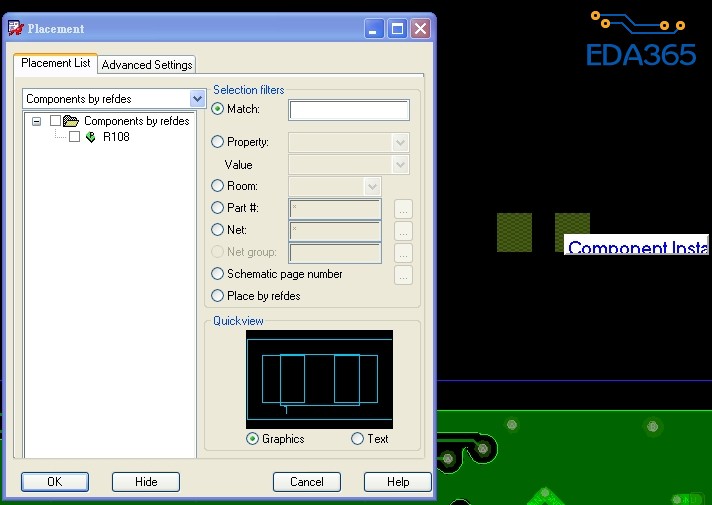Viewport: 712px width, 505px height.
Task: Select the R108 tree entry
Action: (x=116, y=137)
